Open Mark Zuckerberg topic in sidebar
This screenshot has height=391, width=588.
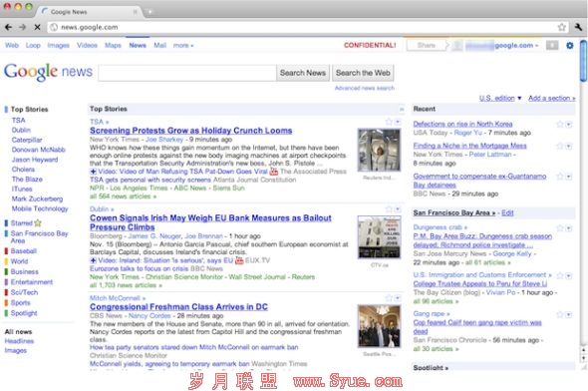(37, 198)
